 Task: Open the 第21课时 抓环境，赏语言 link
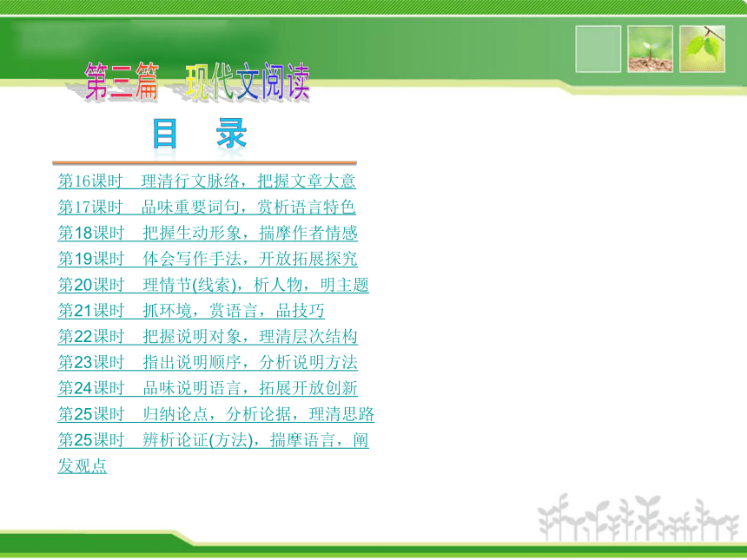point(191,311)
